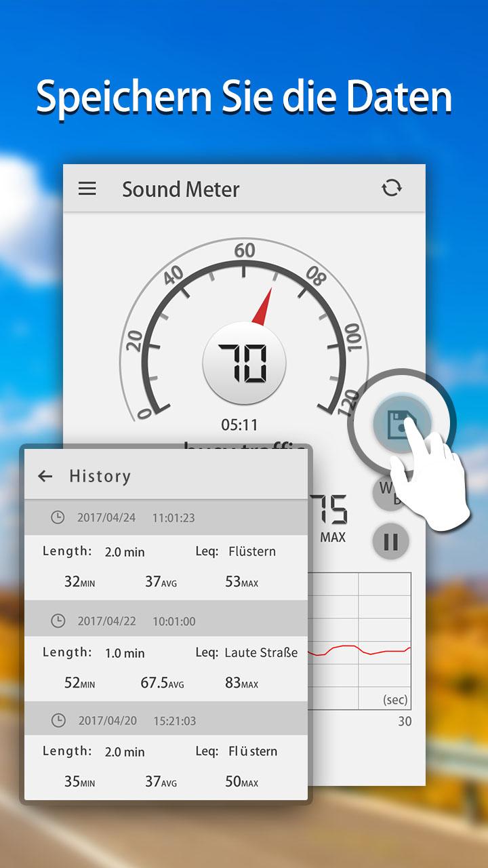The width and height of the screenshot is (488, 868).
Task: Tap the refresh icon in Sound Meter header
Action: (392, 188)
